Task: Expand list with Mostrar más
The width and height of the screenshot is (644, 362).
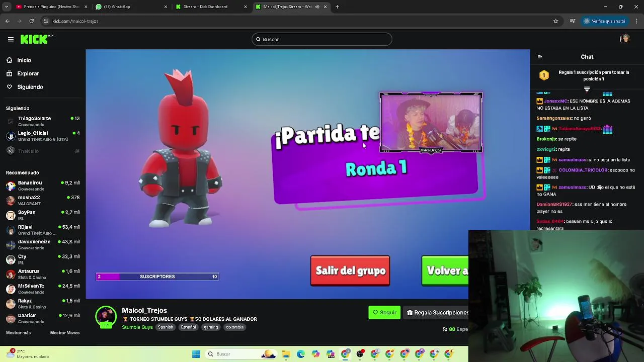Action: (18, 333)
